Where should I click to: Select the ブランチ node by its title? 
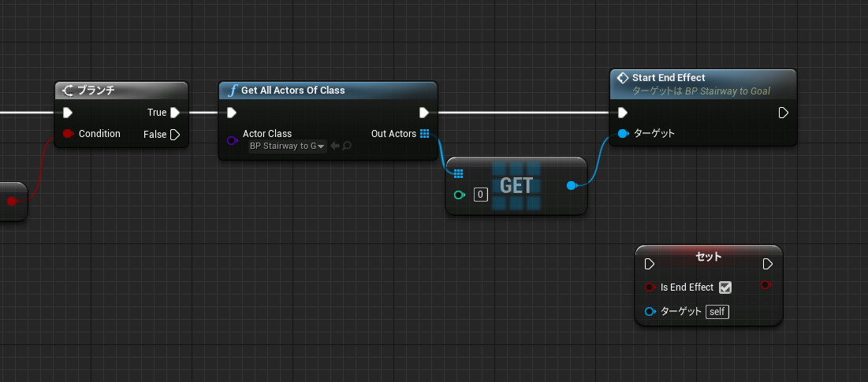95,91
